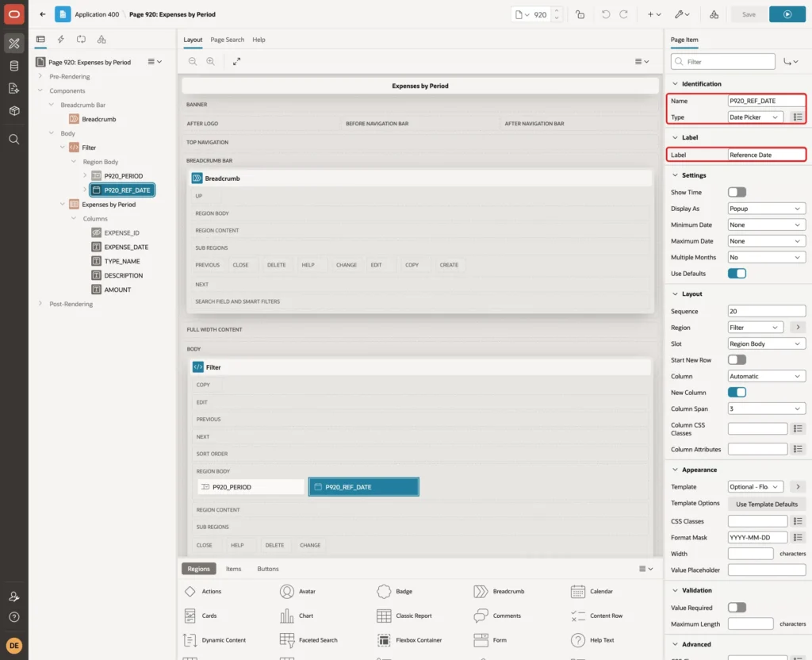Open App Builder in left sidebar

point(14,44)
